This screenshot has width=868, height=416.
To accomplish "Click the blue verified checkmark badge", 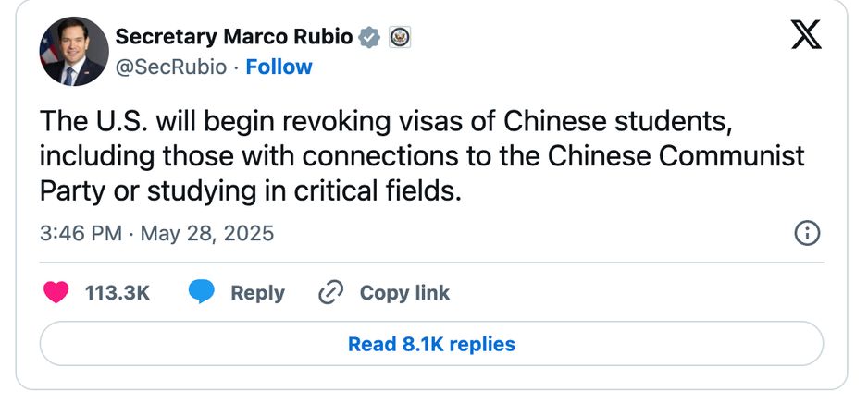I will coord(369,37).
